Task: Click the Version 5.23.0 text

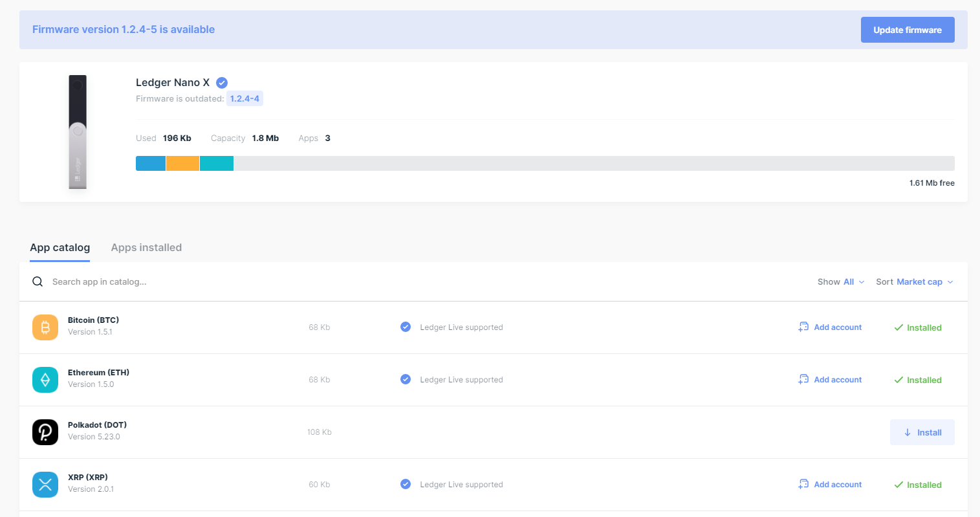Action: [94, 437]
